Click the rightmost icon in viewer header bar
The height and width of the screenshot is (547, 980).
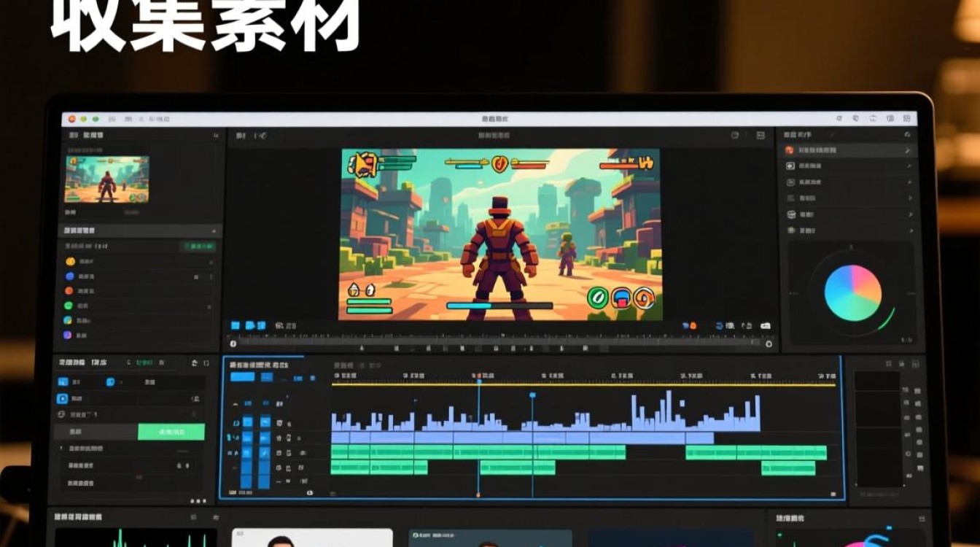coord(761,136)
